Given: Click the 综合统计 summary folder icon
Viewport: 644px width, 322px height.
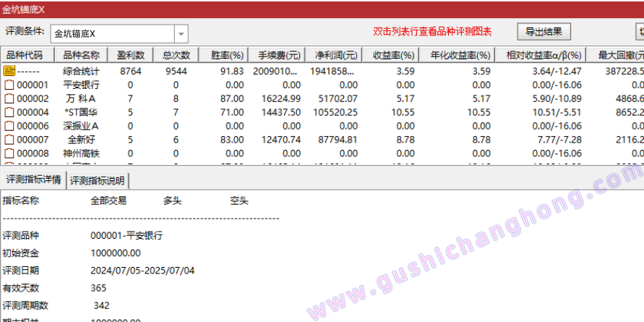Looking at the screenshot, I should pyautogui.click(x=9, y=71).
